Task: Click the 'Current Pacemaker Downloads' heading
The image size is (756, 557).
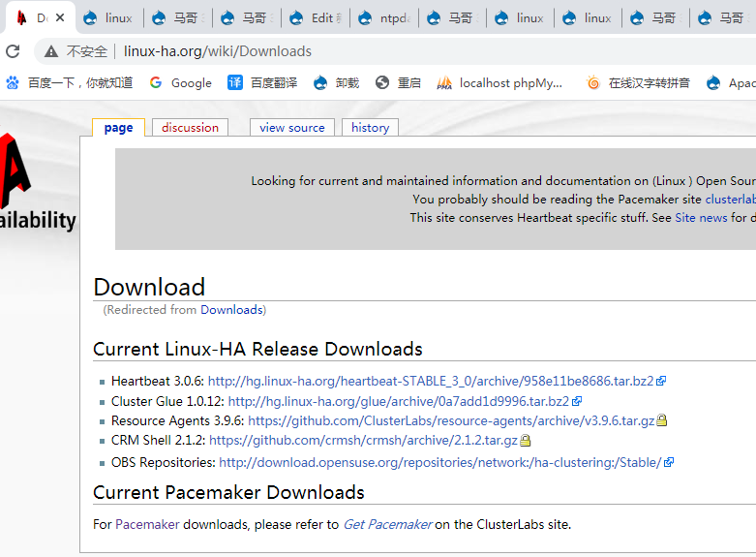Action: [x=228, y=492]
